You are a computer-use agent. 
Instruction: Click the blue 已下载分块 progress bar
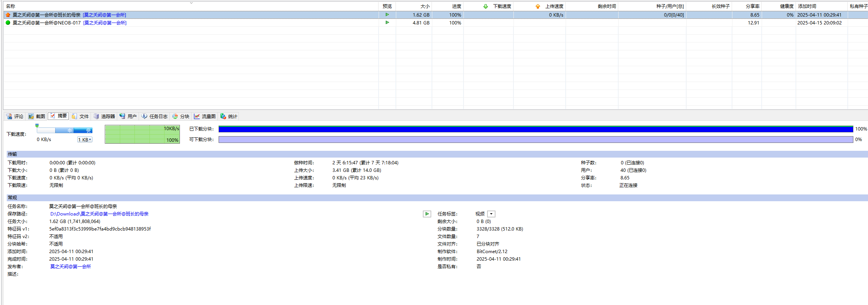pyautogui.click(x=536, y=129)
